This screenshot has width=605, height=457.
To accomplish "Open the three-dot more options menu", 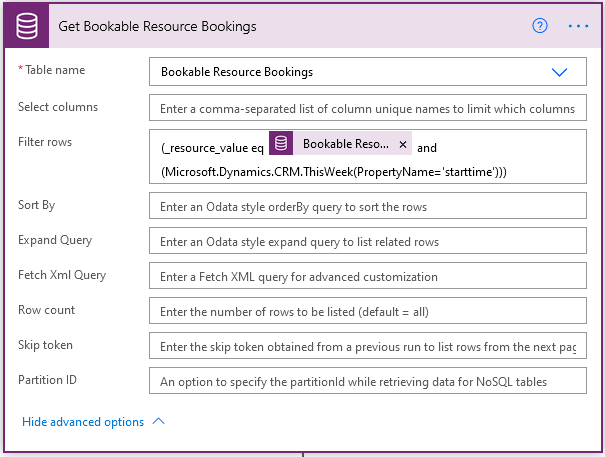I will pos(578,26).
